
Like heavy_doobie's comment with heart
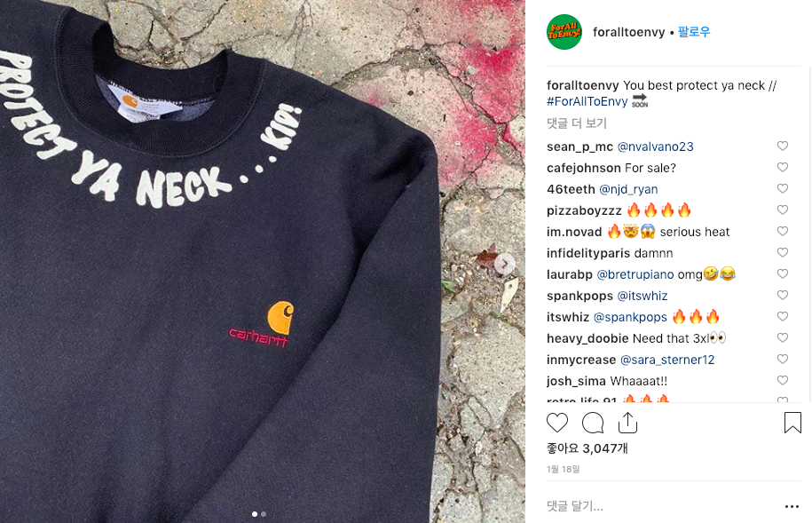click(x=783, y=338)
